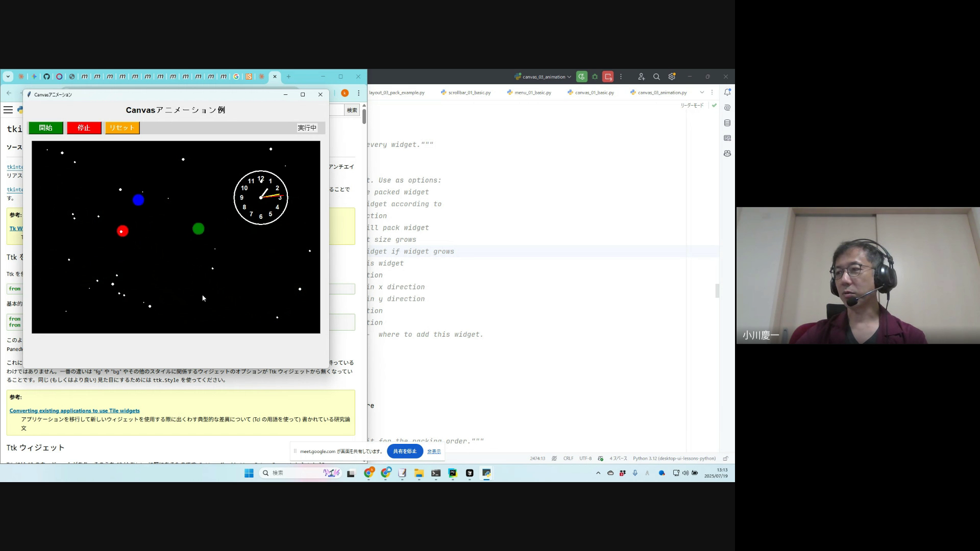The height and width of the screenshot is (551, 980).
Task: Open the PyCharm settings gear
Action: [672, 77]
